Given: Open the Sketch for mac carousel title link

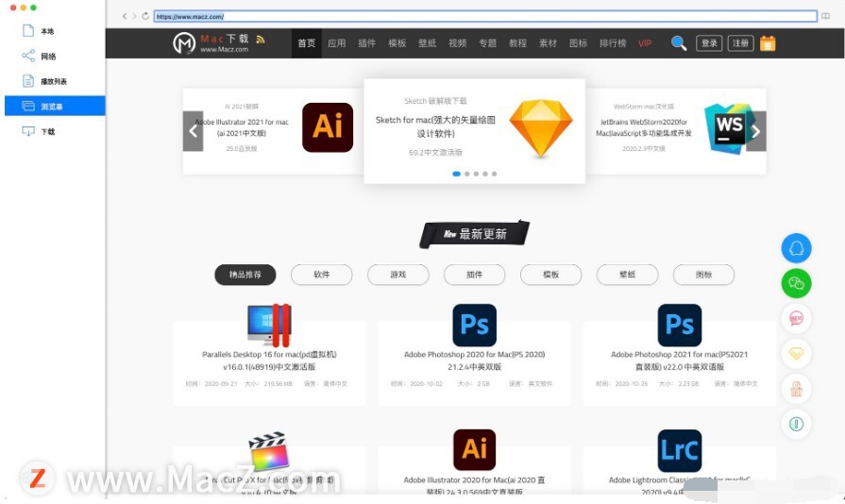Looking at the screenshot, I should (x=435, y=126).
